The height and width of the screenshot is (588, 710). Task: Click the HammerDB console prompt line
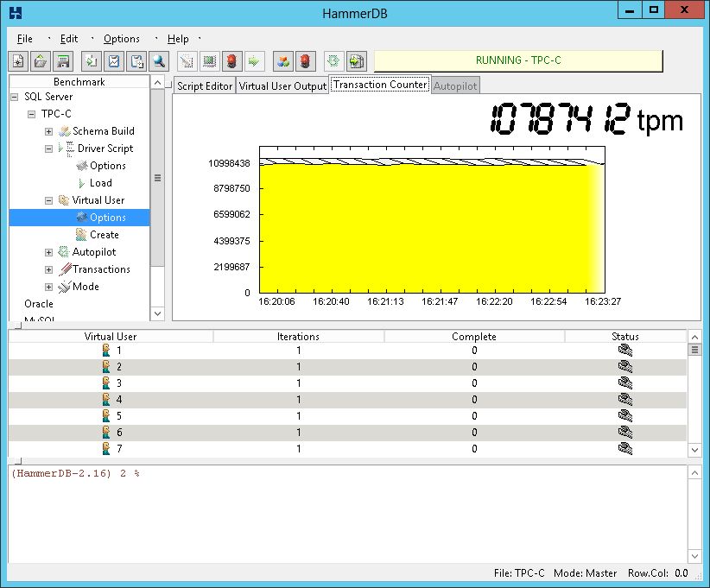tap(76, 473)
